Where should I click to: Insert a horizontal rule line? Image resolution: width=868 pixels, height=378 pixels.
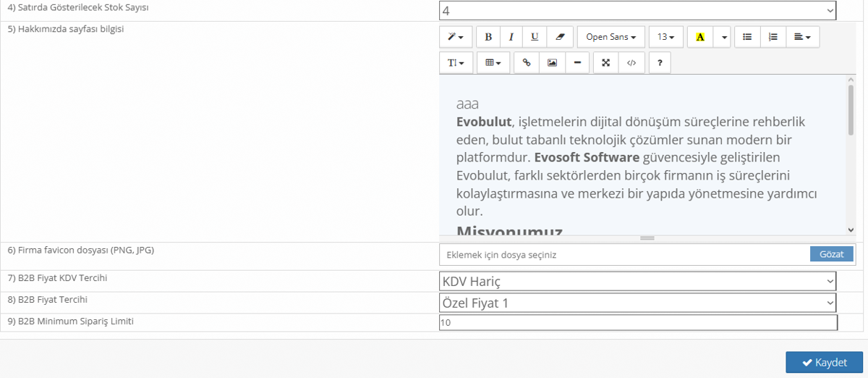point(577,63)
